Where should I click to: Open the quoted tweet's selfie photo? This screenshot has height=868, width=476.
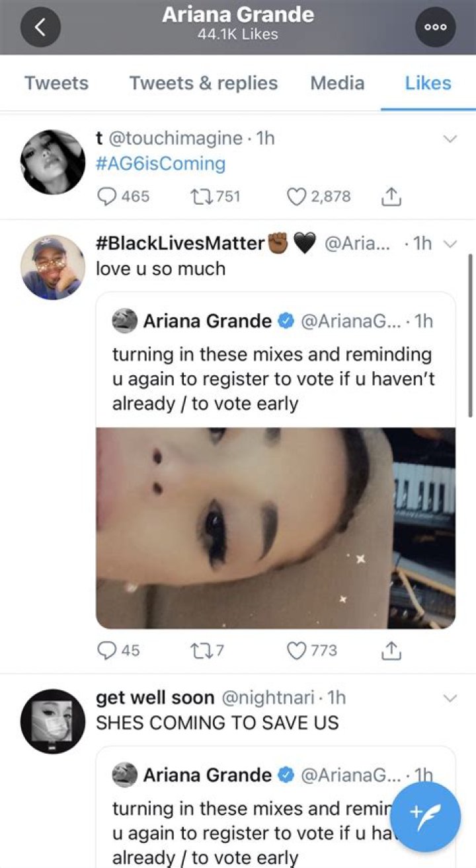(x=276, y=528)
